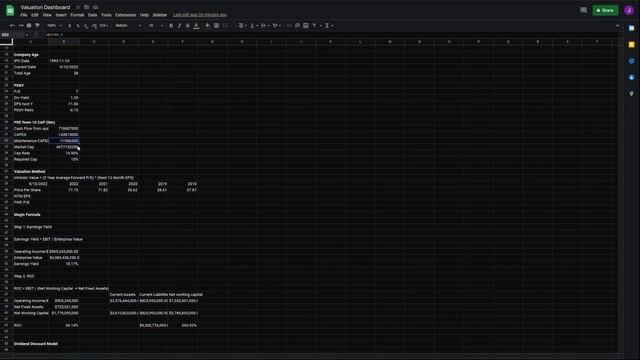
Task: Open the fill color picker
Action: [208, 26]
